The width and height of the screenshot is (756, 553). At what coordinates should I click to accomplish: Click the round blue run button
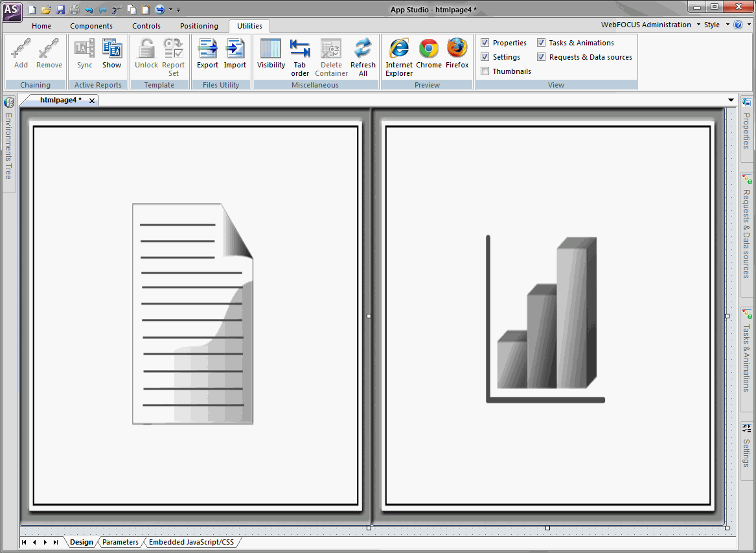pyautogui.click(x=160, y=10)
